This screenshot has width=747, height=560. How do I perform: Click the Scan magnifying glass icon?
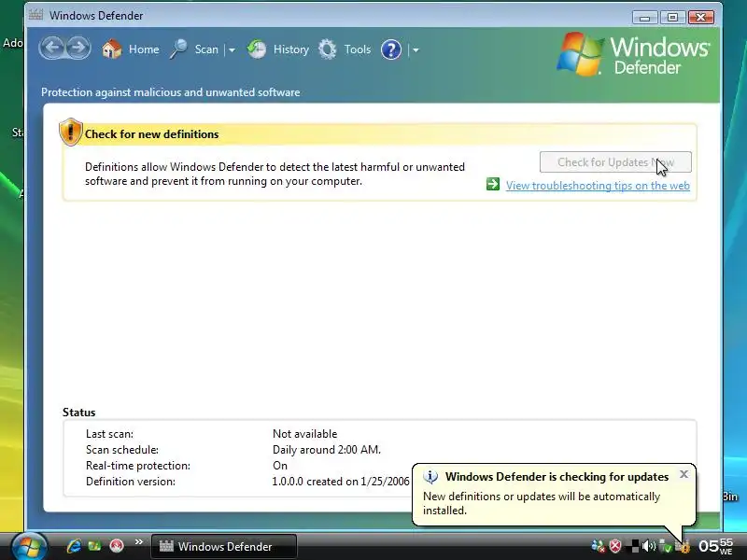[178, 49]
